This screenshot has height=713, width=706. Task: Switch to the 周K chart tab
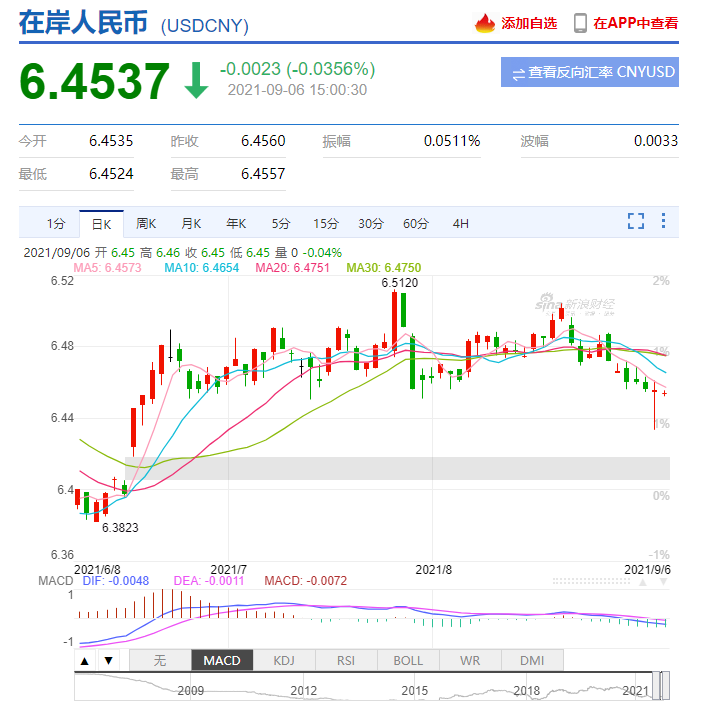[146, 224]
